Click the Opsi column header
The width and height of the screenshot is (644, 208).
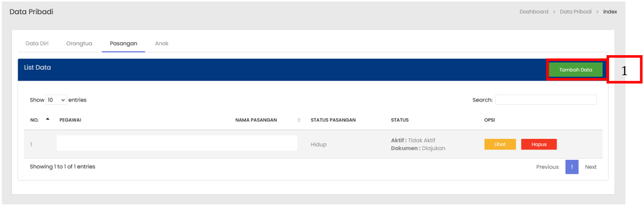coord(489,120)
